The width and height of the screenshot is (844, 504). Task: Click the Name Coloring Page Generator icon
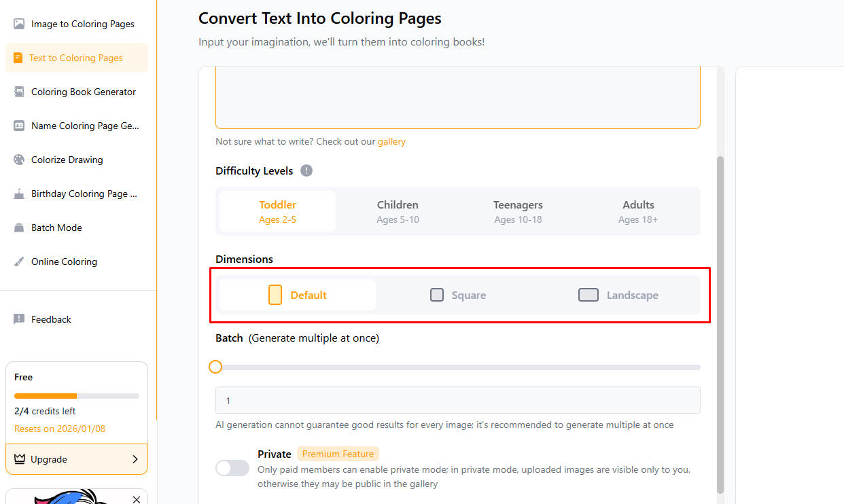19,126
